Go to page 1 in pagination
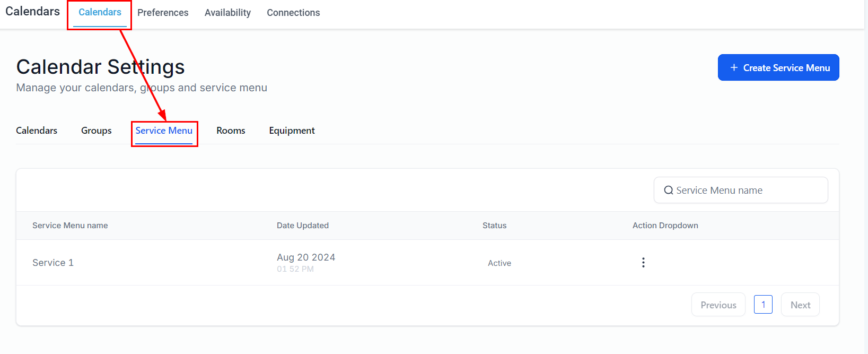This screenshot has height=354, width=868. pyautogui.click(x=763, y=305)
